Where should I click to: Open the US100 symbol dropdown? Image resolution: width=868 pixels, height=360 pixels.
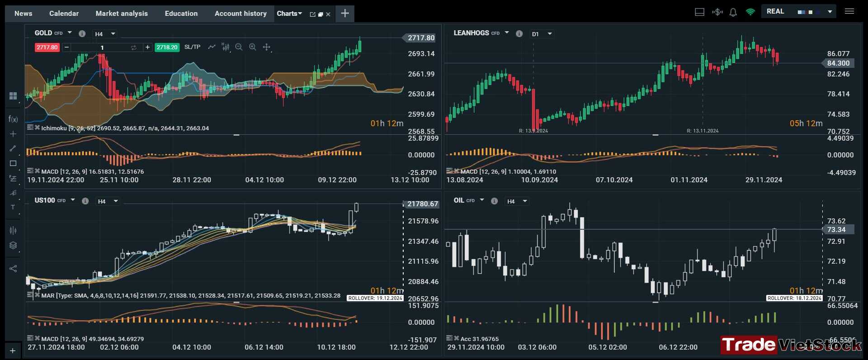pyautogui.click(x=73, y=200)
